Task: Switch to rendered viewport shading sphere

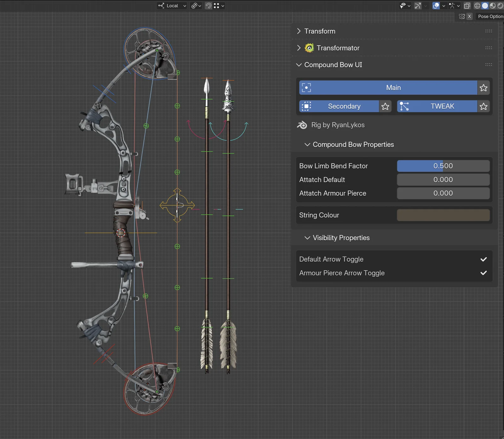Action: (501, 6)
